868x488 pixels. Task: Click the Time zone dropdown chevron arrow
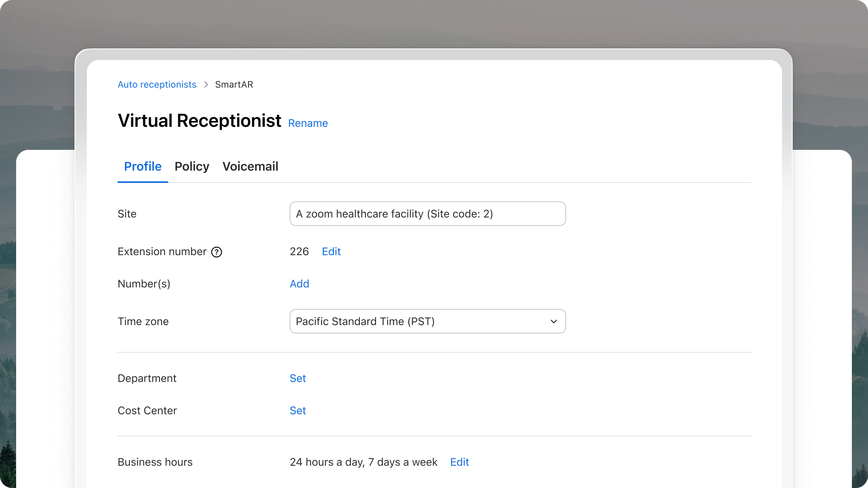(553, 322)
